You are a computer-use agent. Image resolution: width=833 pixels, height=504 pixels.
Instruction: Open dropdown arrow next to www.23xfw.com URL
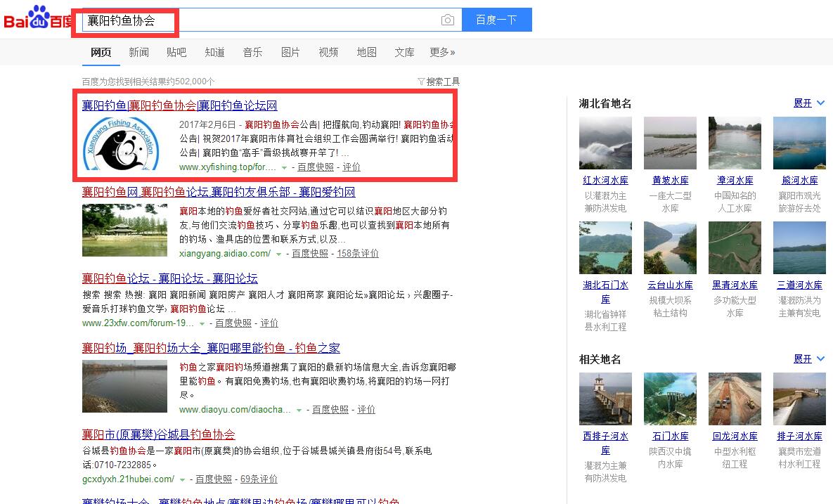[x=202, y=324]
